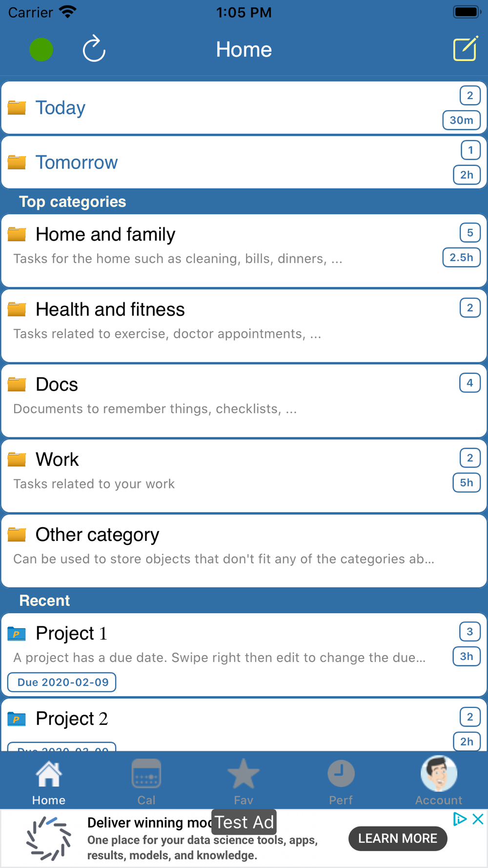
Task: Open the Perf clock tab
Action: coord(341,781)
